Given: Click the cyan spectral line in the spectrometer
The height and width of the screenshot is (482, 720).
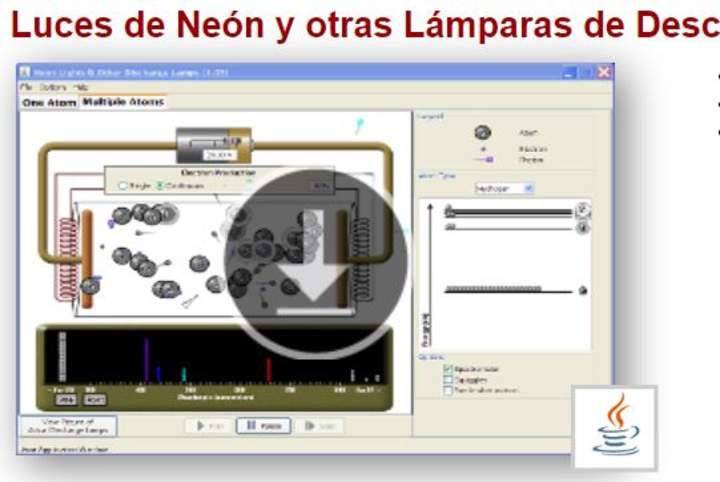Looking at the screenshot, I should [x=184, y=375].
